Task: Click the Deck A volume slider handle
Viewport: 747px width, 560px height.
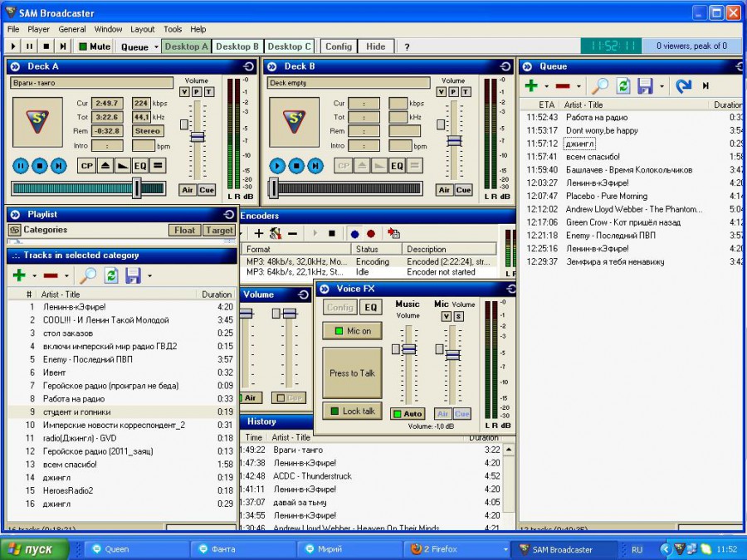Action: pyautogui.click(x=197, y=137)
